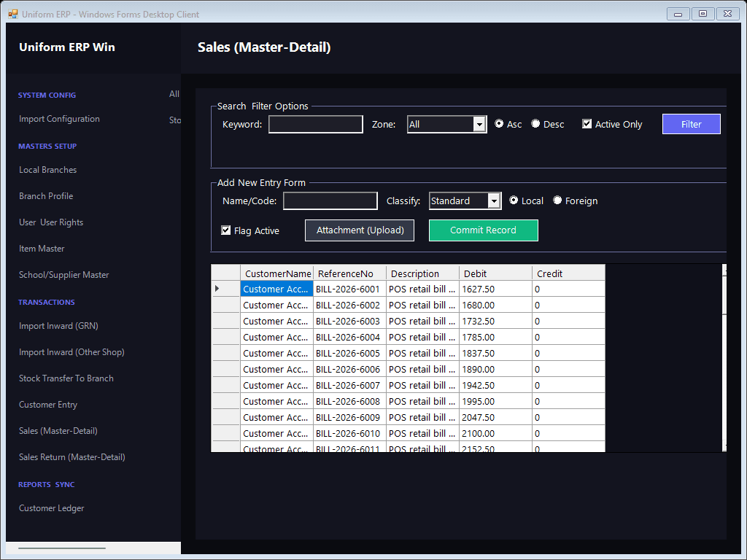
Task: Open Sales Return (Master-Detail)
Action: tap(72, 456)
